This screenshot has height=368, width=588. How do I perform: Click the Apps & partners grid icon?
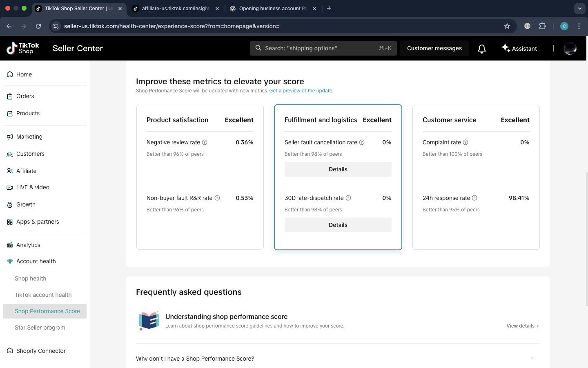(x=10, y=222)
